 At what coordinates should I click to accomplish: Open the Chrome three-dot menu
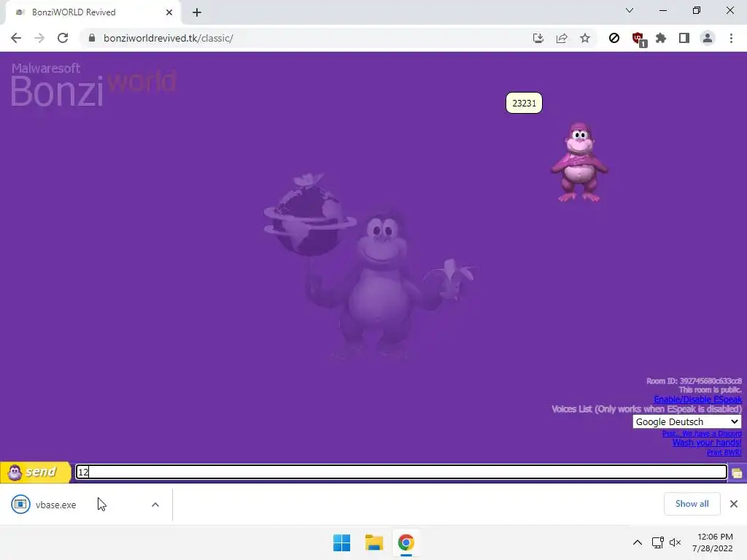coord(731,38)
